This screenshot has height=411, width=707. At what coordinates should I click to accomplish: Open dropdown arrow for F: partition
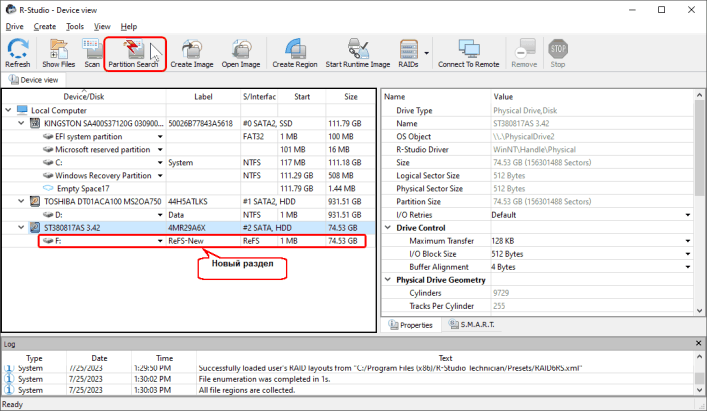(x=160, y=241)
